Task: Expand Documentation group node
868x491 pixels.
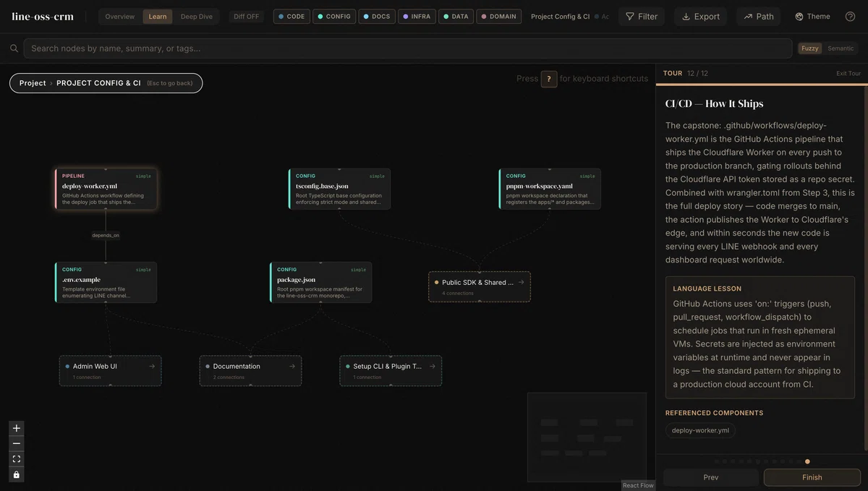Action: 250,371
